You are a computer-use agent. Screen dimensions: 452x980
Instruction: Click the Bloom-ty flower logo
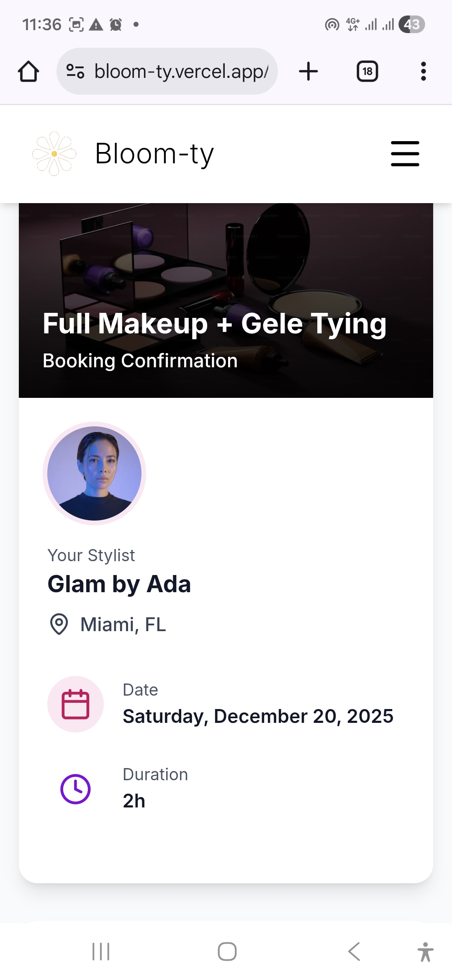click(54, 154)
